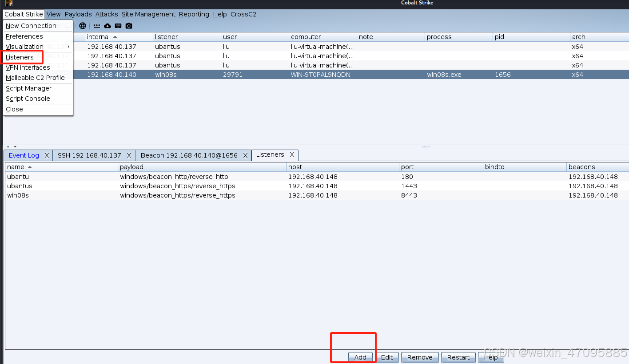This screenshot has width=629, height=364.
Task: Open Preferences from the menu
Action: 38,36
